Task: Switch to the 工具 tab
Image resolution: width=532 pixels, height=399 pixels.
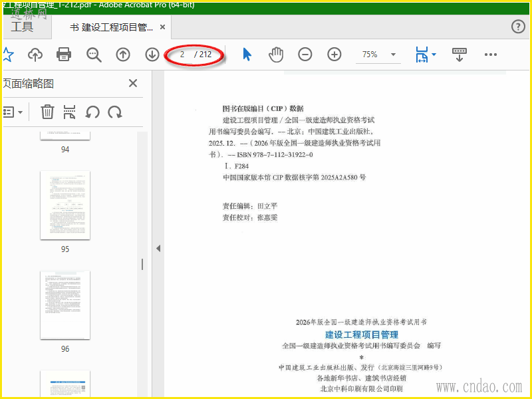Action: click(x=22, y=27)
